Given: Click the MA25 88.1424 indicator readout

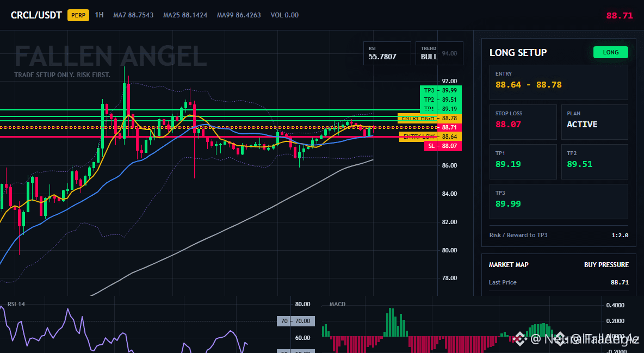Looking at the screenshot, I should (185, 15).
